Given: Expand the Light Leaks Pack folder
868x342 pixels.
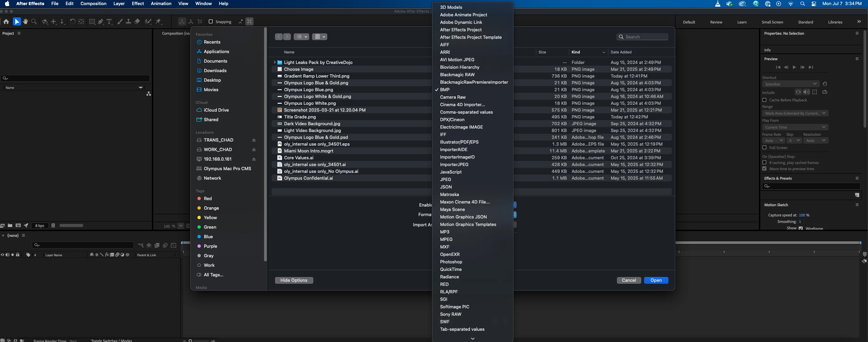Looking at the screenshot, I should click(x=274, y=62).
